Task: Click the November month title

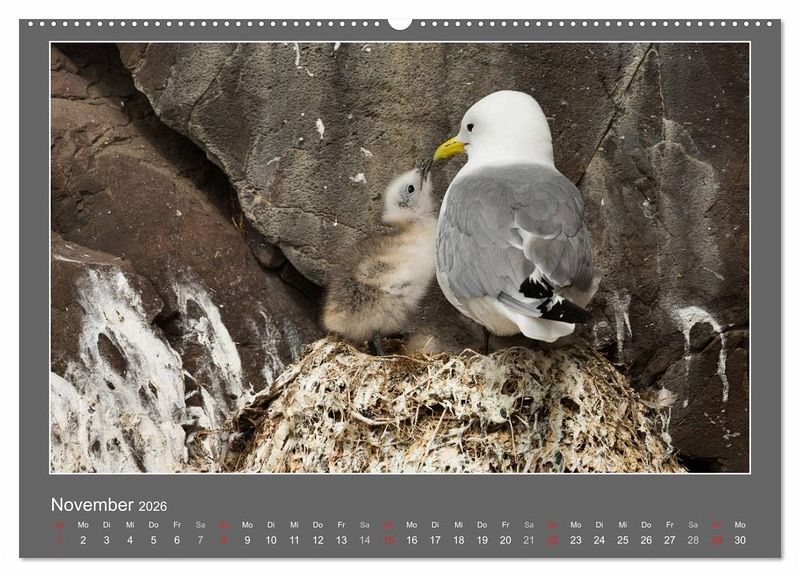Action: 92,505
